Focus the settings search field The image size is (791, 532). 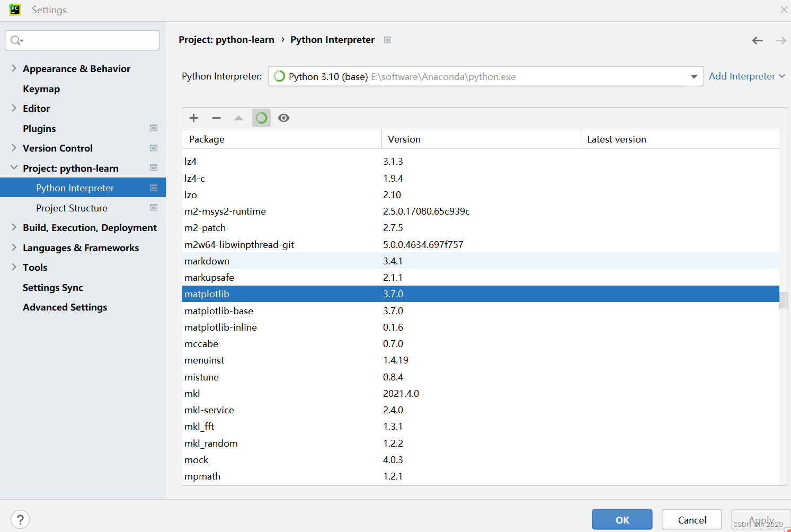[82, 40]
